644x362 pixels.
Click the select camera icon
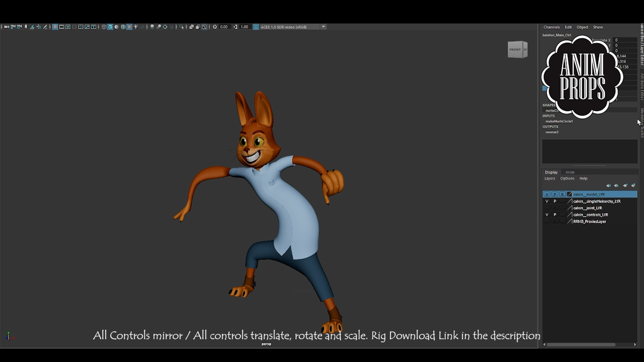[x=6, y=27]
